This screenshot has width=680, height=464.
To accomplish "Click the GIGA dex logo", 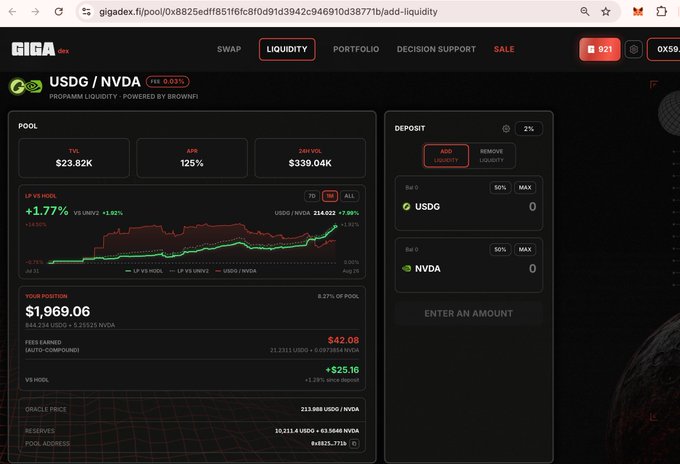I will pos(40,49).
